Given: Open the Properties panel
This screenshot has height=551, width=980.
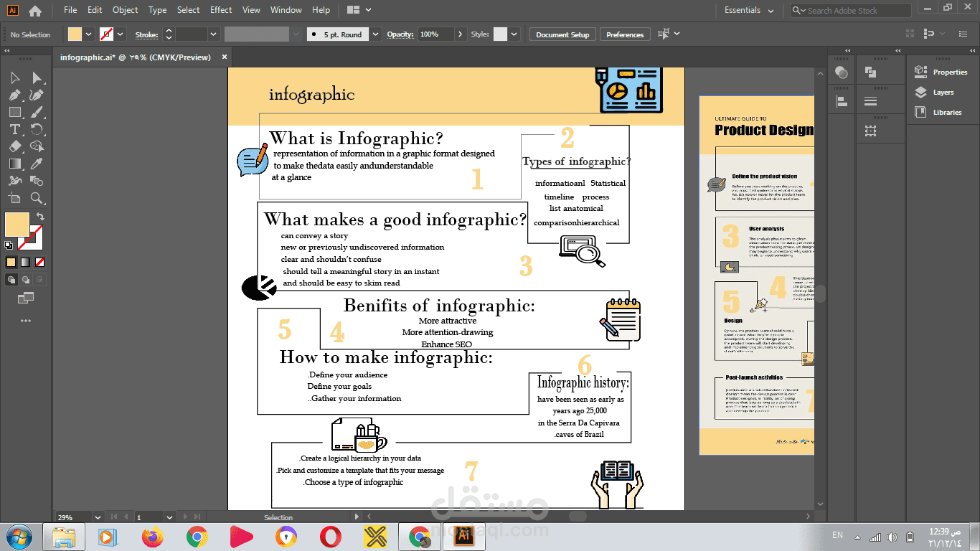Looking at the screenshot, I should 941,72.
